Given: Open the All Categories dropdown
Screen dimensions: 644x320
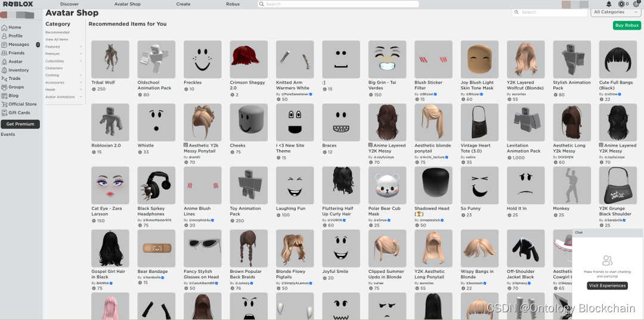Looking at the screenshot, I should click(615, 13).
